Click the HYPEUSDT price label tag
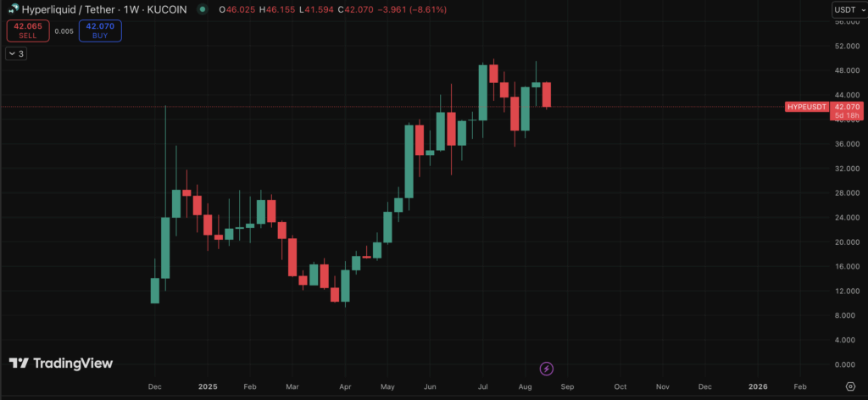 [x=807, y=107]
